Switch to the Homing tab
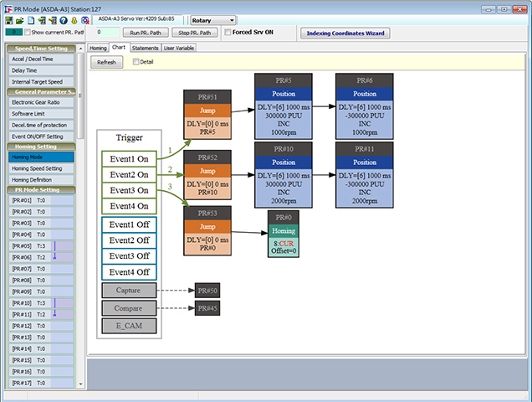The height and width of the screenshot is (402, 532). coord(98,48)
